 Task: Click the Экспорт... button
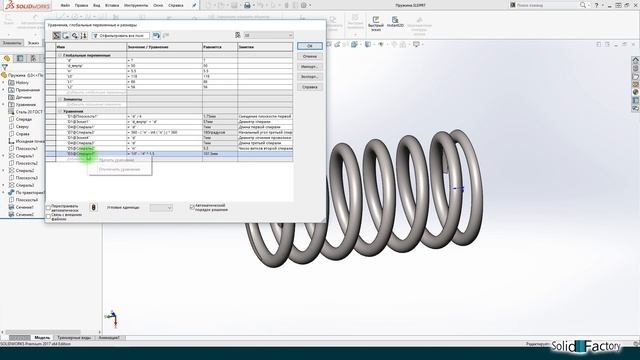[x=310, y=77]
